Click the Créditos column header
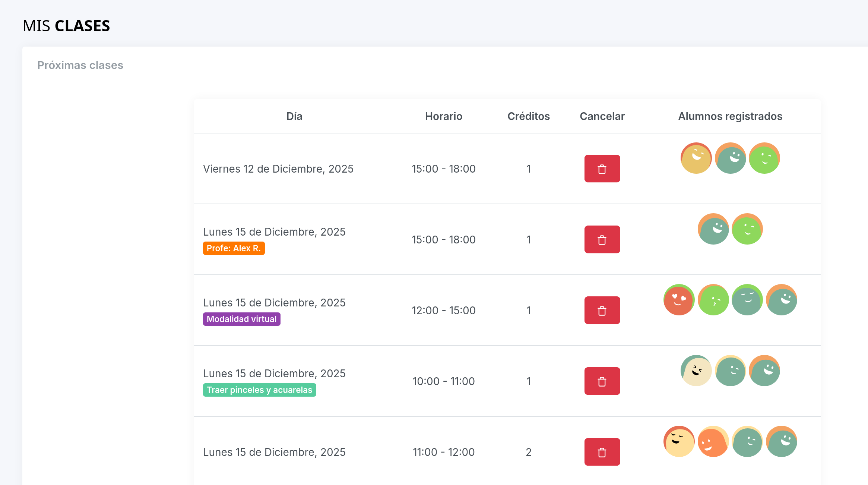The width and height of the screenshot is (868, 485). coord(528,116)
